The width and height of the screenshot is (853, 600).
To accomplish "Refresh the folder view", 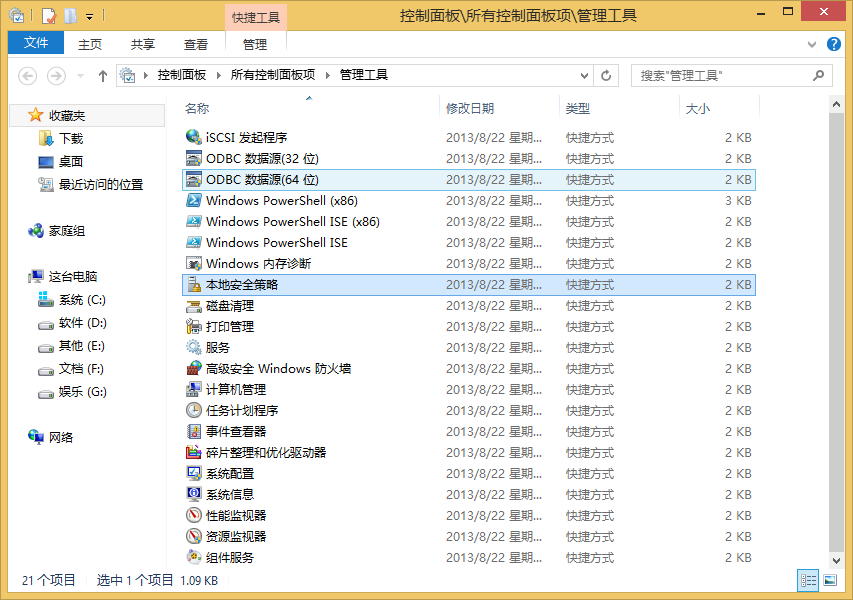I will (606, 76).
